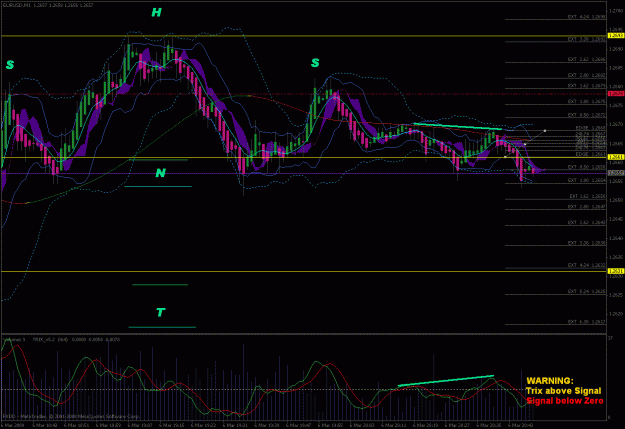Click the '6 Mar 20:27' time label

click(458, 425)
